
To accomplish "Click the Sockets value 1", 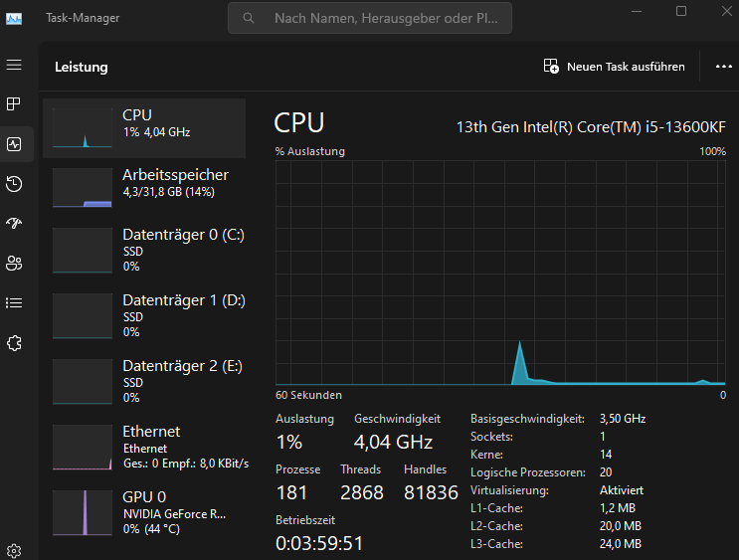I will 603,437.
